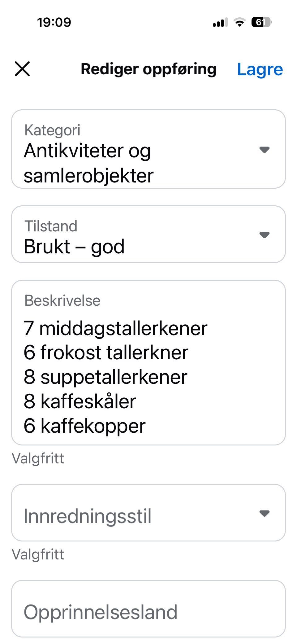Click the Kategori dropdown arrow
297x644 pixels.
tap(264, 150)
